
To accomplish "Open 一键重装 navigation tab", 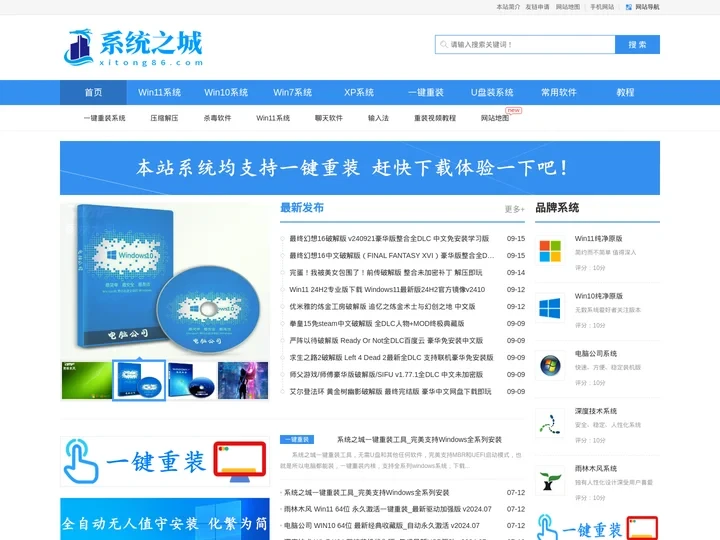I will 426,92.
